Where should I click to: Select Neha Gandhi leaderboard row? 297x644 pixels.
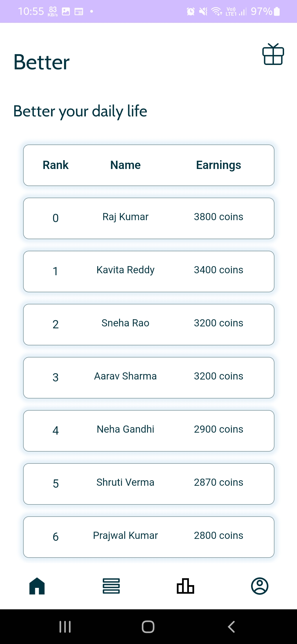[x=149, y=431]
